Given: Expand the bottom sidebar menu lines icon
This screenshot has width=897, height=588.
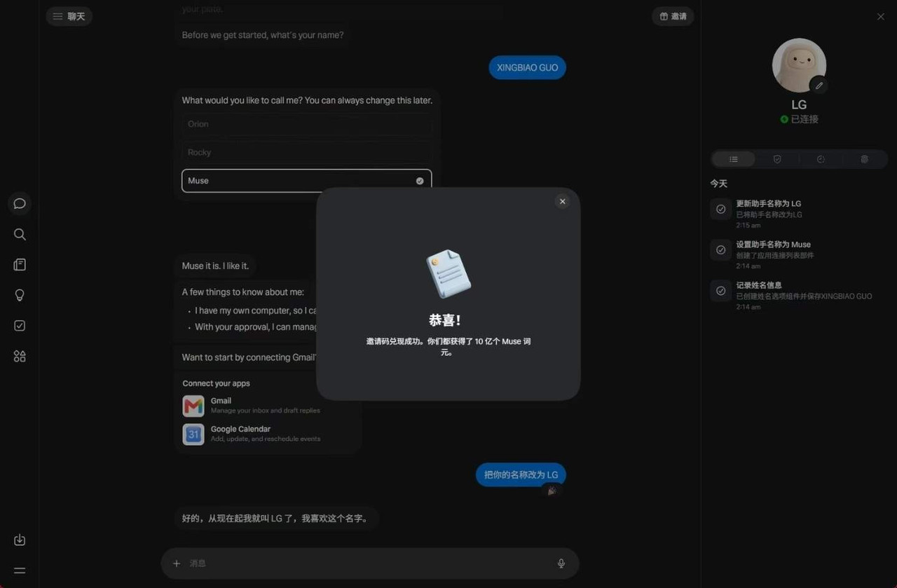Looking at the screenshot, I should [x=20, y=570].
